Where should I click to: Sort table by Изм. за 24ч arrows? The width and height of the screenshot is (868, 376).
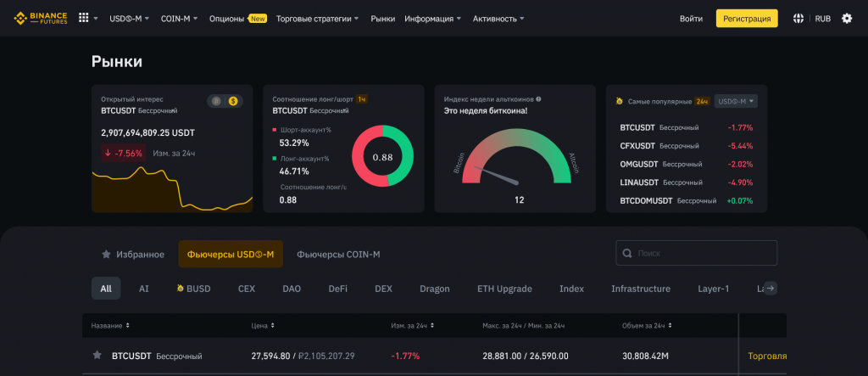tap(431, 326)
